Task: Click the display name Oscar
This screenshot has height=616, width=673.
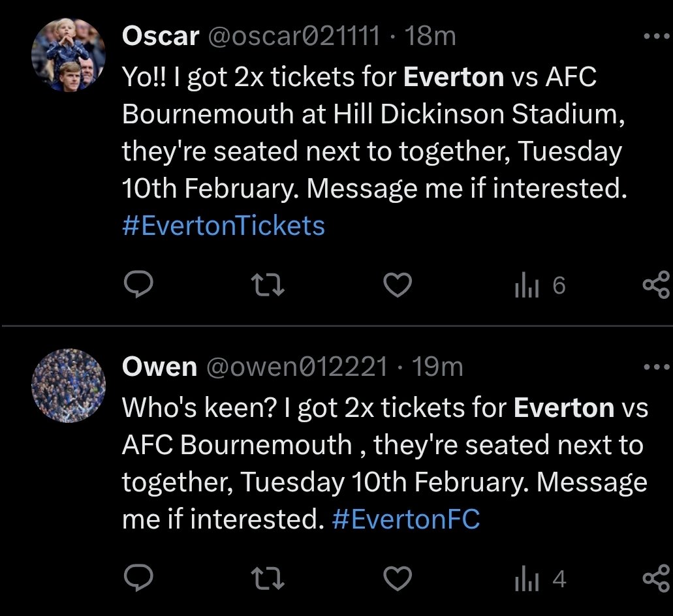Action: coord(160,36)
